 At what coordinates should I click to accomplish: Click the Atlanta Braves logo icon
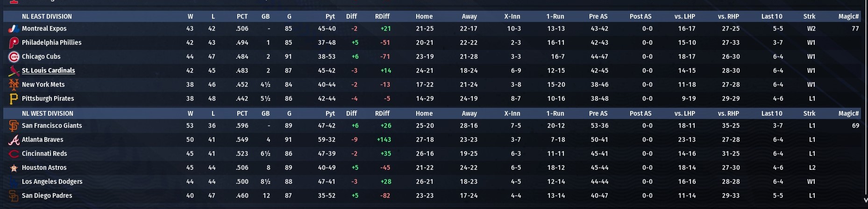pos(14,140)
